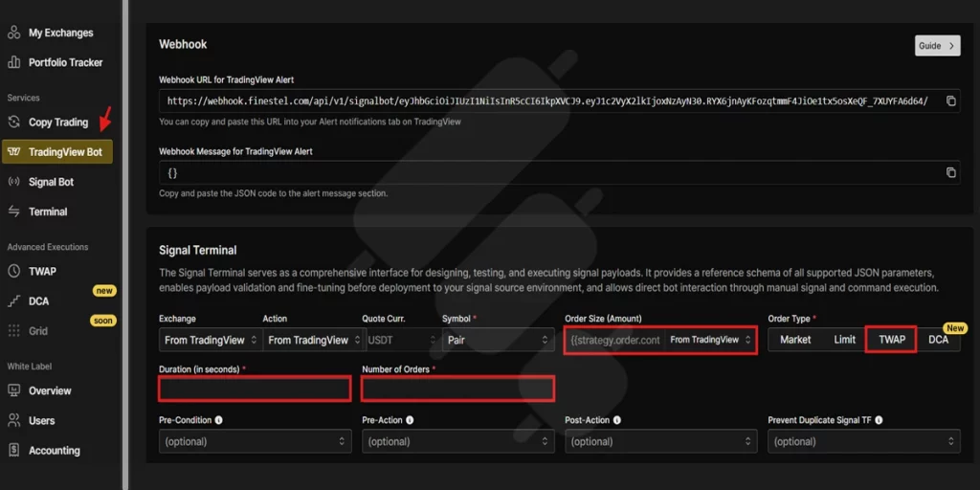The height and width of the screenshot is (490, 980).
Task: Click the Users people icon
Action: (x=13, y=421)
